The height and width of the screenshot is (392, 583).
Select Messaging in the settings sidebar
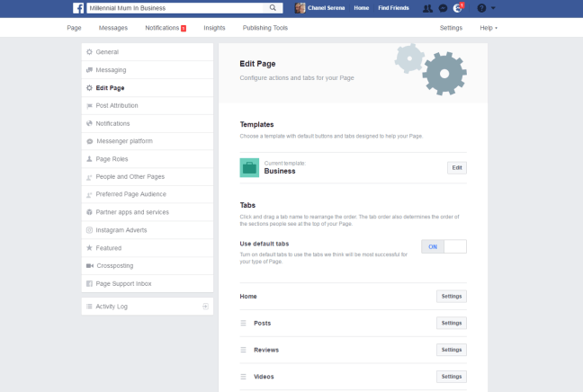pos(148,70)
